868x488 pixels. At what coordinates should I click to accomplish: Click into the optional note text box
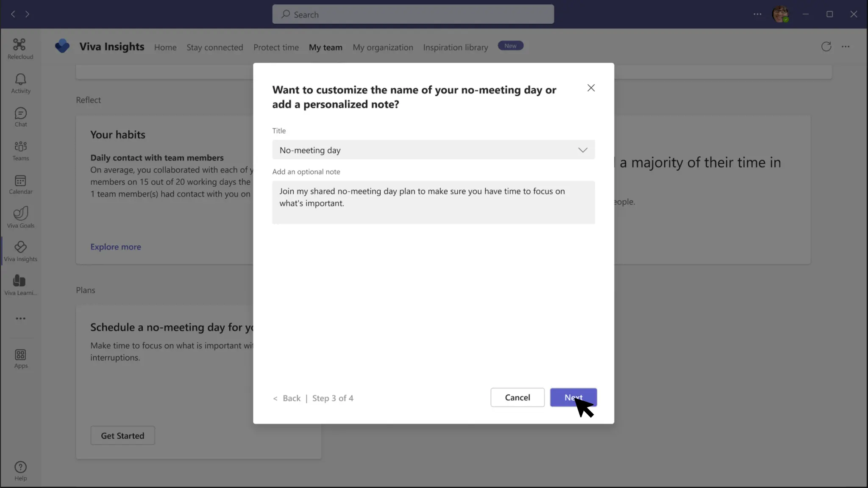pos(433,202)
